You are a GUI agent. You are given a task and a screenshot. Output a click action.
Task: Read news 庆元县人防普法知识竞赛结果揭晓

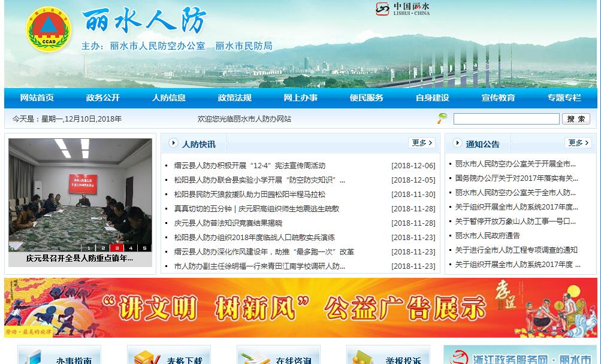click(x=228, y=223)
